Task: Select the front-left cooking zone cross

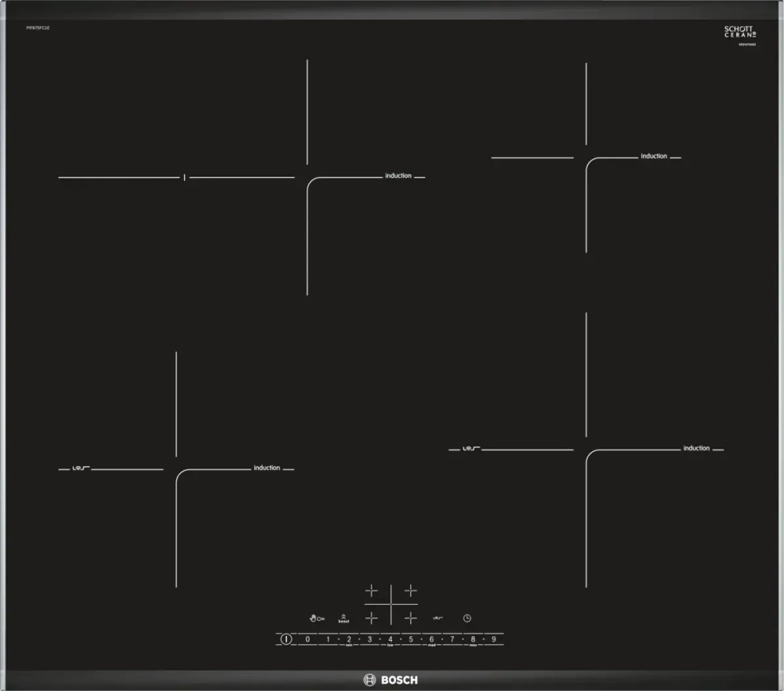Action: [x=372, y=618]
